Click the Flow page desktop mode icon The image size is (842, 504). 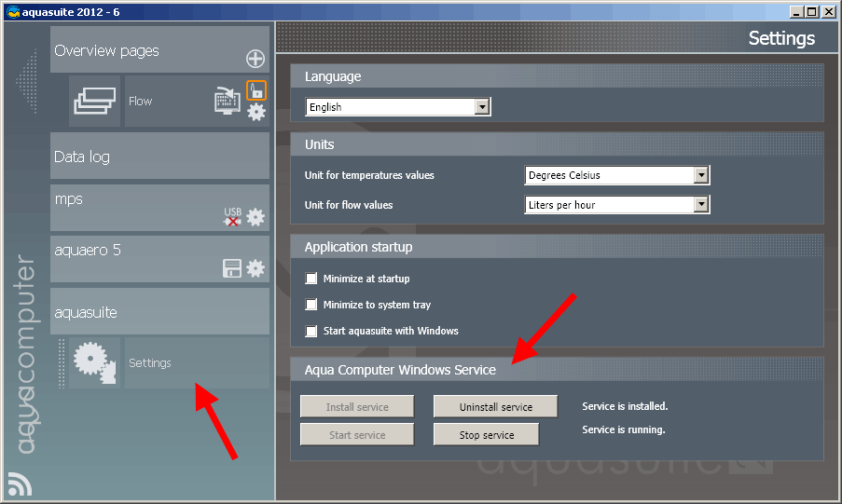pos(228,100)
